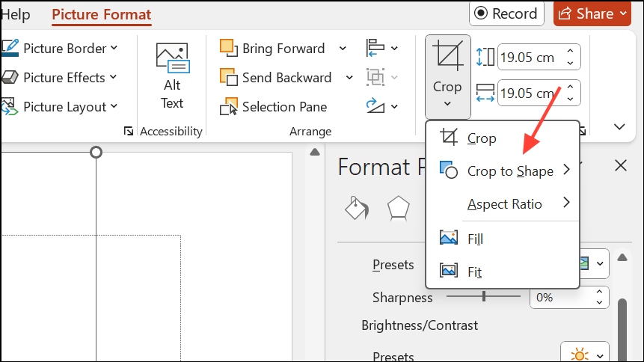Click the Align objects icon

[375, 48]
